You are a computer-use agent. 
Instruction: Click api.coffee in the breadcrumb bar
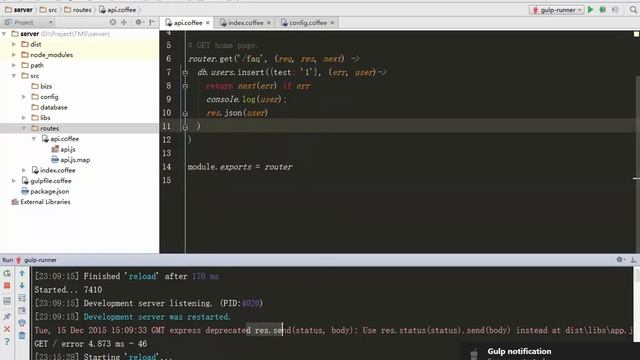click(118, 10)
